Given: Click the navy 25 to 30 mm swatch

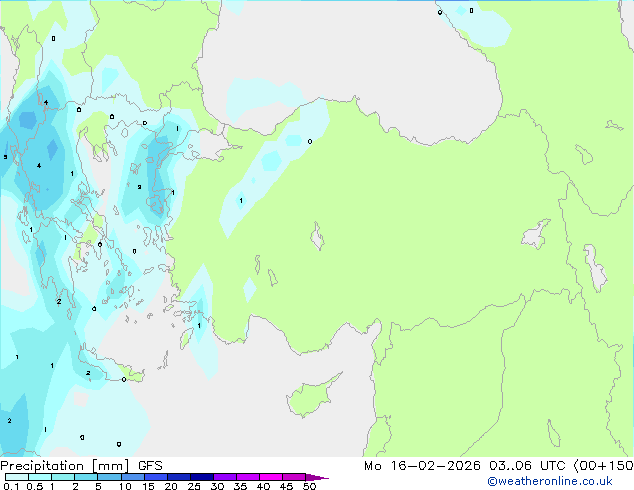Looking at the screenshot, I should 201,477.
